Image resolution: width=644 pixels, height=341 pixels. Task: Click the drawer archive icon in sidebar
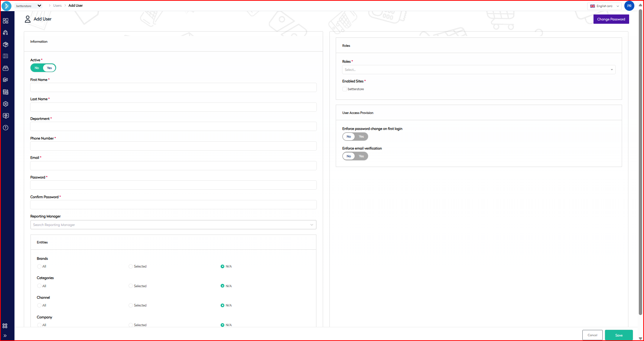pyautogui.click(x=6, y=68)
